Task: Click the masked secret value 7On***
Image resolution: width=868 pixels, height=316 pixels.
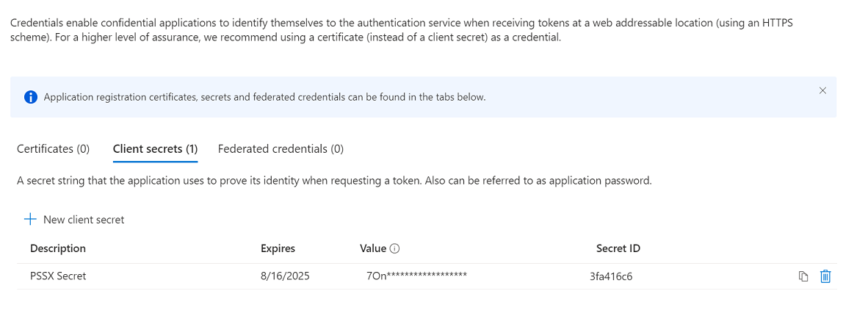Action: tap(416, 276)
